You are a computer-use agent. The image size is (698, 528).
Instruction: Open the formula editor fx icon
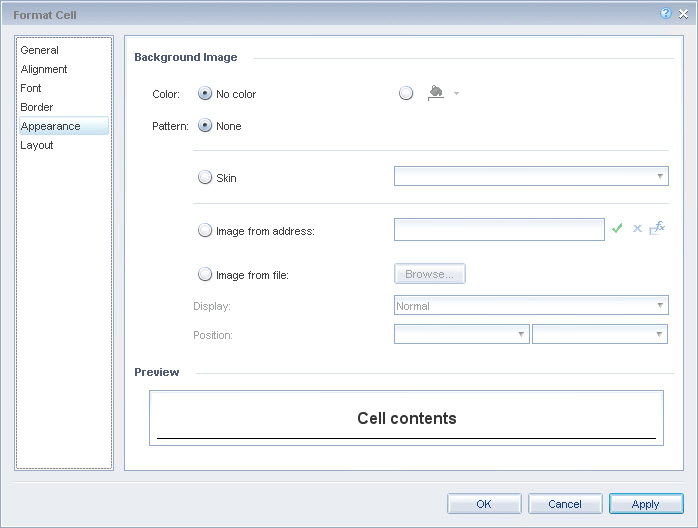coord(657,228)
